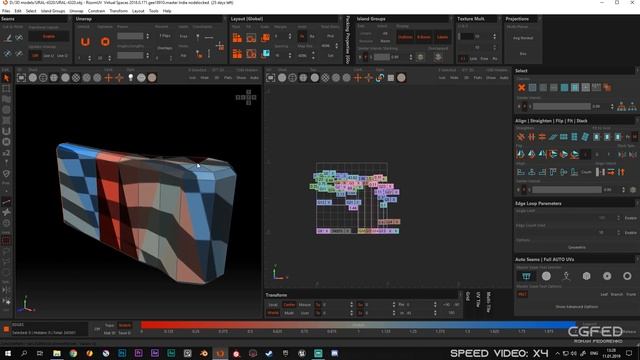Click the stretch color gradient bar

(x=358, y=325)
